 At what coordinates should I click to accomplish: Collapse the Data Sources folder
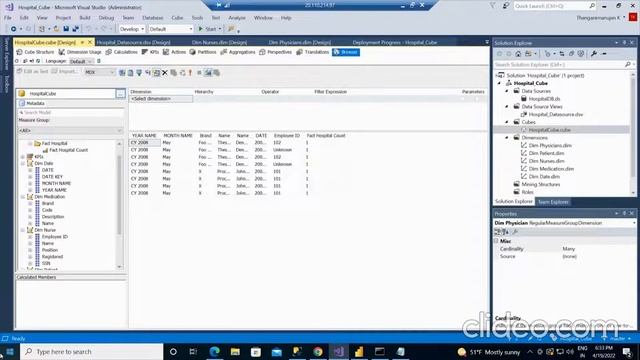click(x=507, y=91)
